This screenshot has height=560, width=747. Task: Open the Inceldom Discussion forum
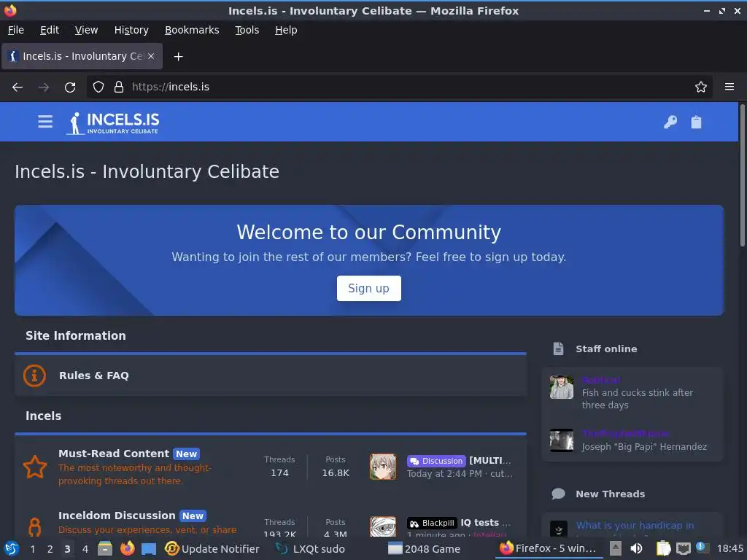point(117,516)
